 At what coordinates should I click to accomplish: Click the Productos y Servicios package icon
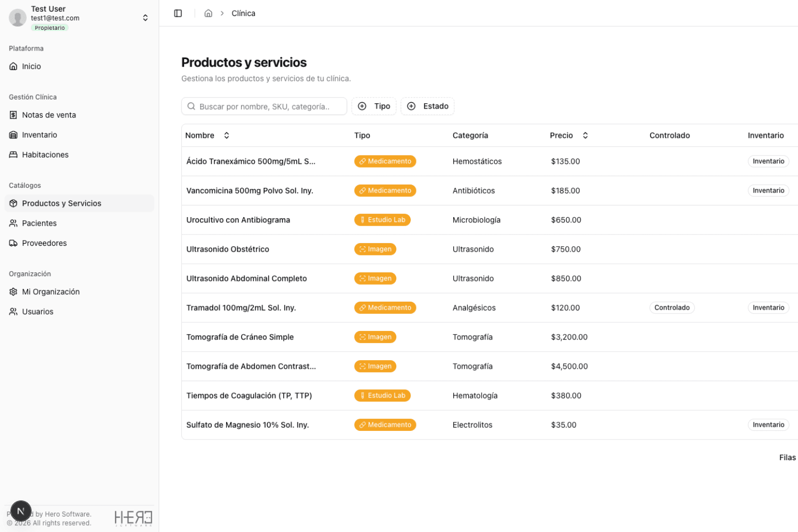tap(13, 203)
